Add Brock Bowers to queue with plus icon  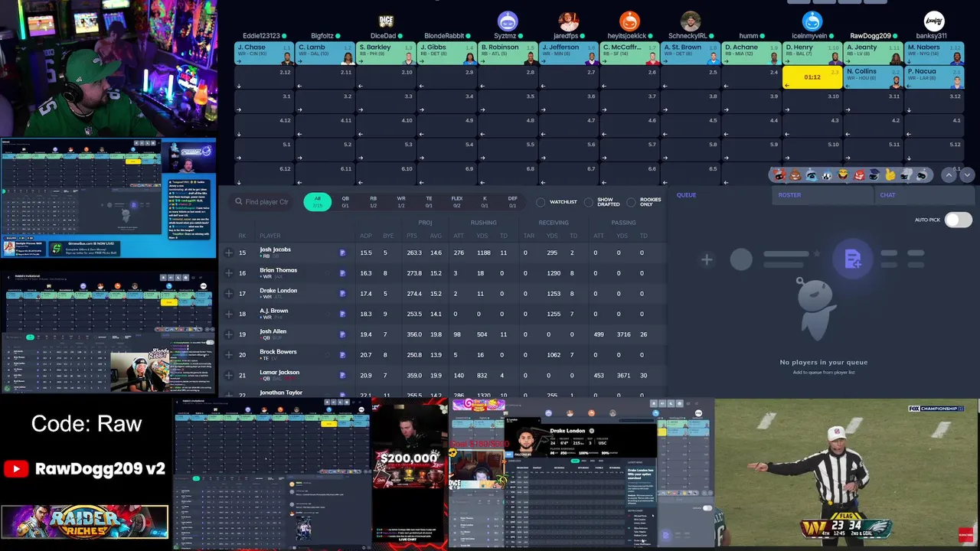(x=228, y=355)
